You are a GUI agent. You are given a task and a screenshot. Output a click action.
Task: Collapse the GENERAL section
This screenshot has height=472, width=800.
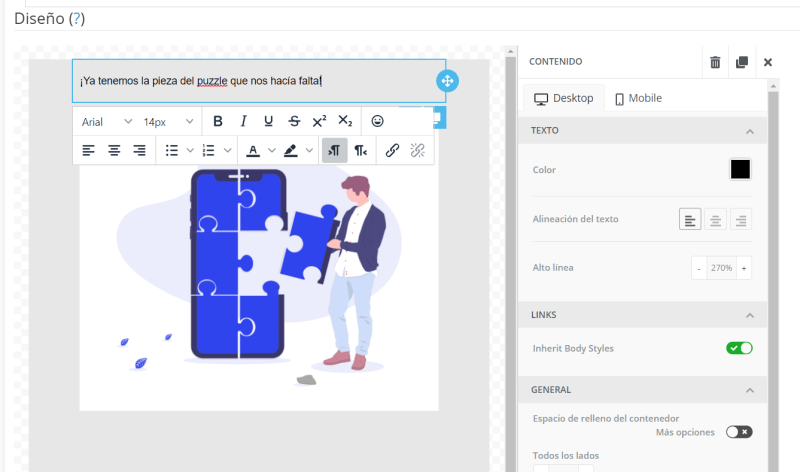click(750, 390)
